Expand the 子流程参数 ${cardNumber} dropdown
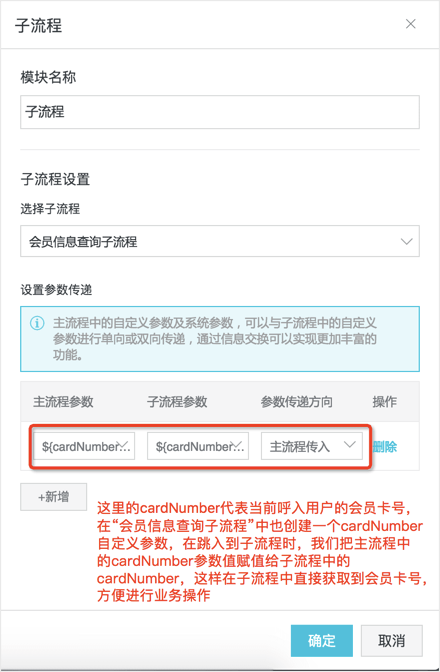 coord(198,446)
